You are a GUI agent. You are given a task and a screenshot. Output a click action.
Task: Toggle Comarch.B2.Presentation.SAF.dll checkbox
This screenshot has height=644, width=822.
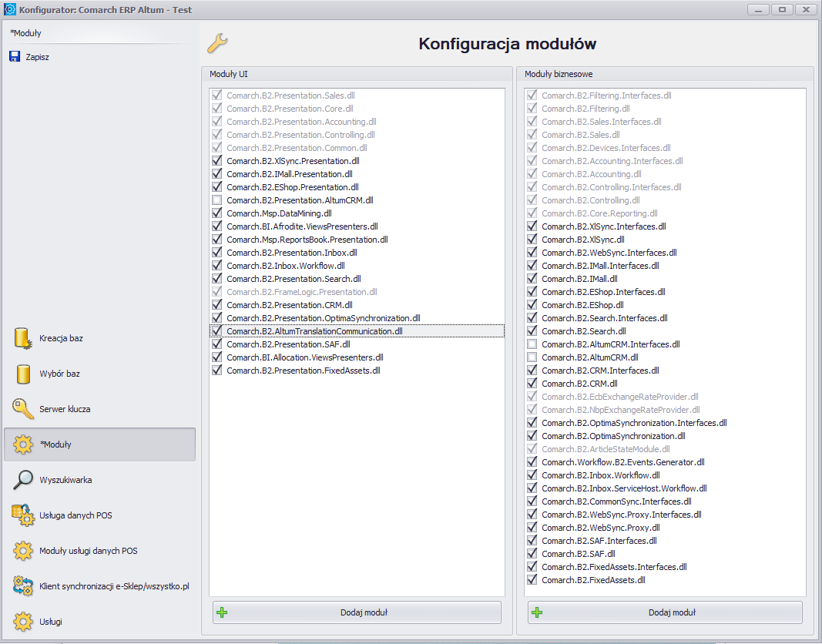pos(217,344)
